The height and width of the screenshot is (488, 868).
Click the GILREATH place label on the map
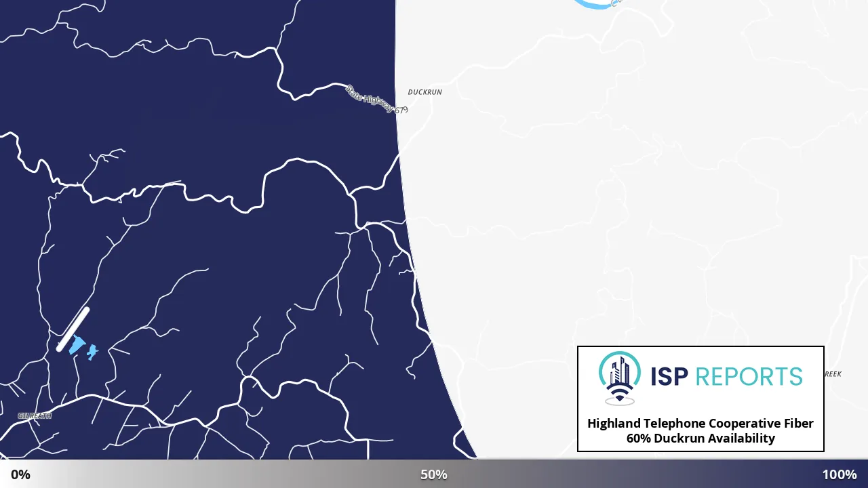[x=35, y=415]
